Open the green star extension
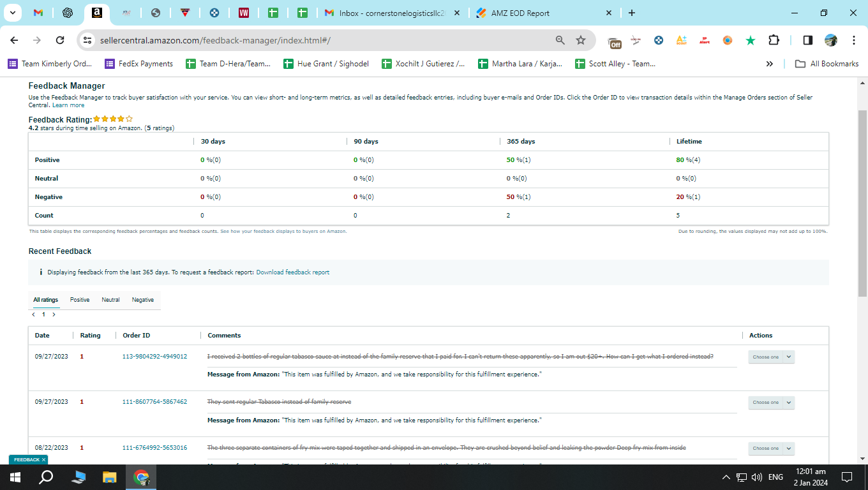868x490 pixels. (x=751, y=40)
